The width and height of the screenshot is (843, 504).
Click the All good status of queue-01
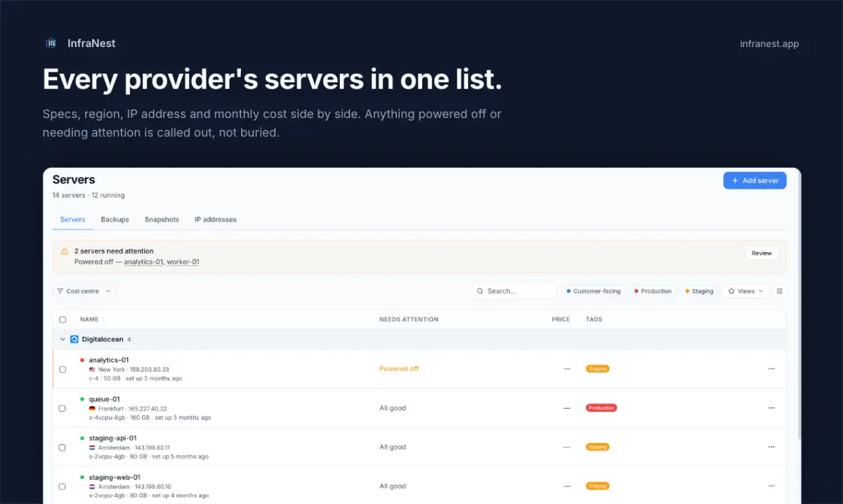click(393, 408)
